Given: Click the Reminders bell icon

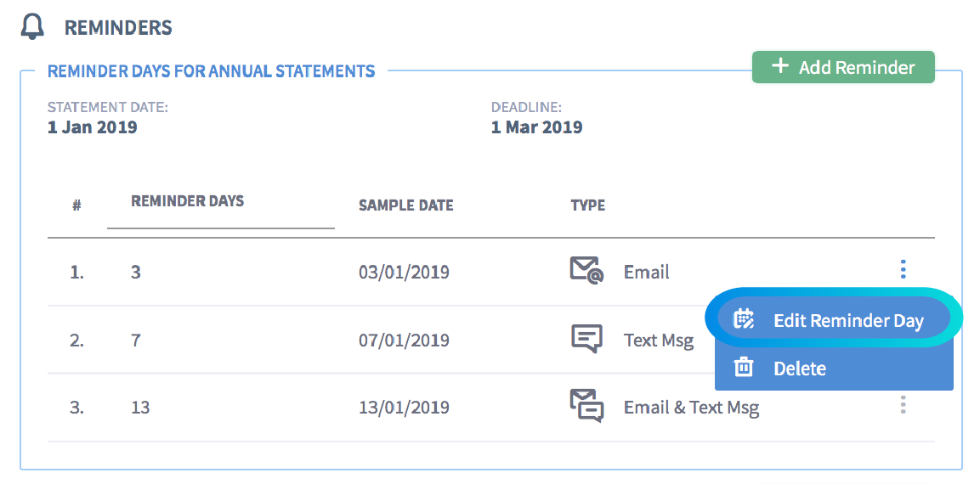Looking at the screenshot, I should coord(32,27).
